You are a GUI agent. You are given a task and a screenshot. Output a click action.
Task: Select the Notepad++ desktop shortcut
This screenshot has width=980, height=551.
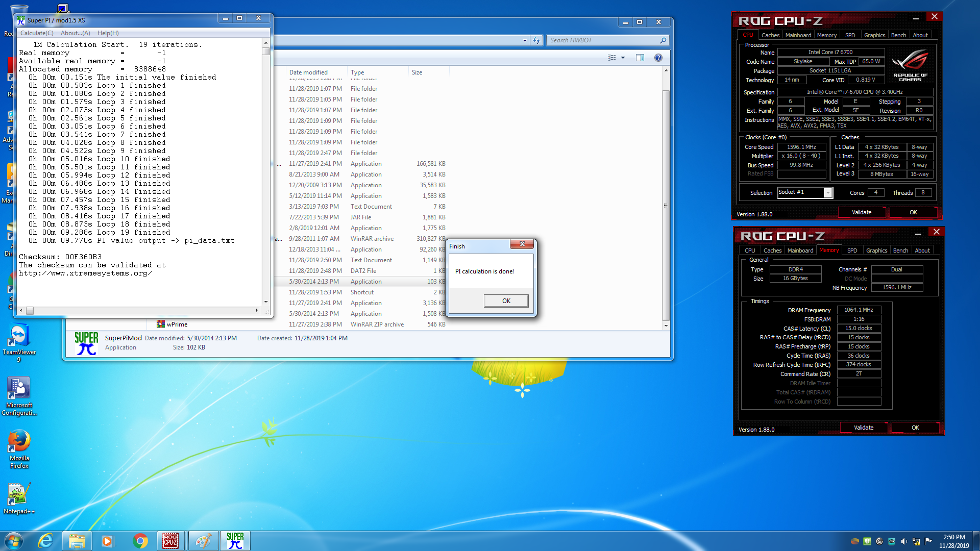[x=19, y=498]
